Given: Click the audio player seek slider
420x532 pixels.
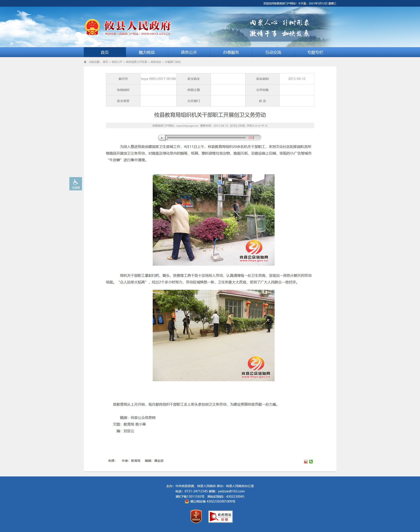Looking at the screenshot, I should click(x=206, y=138).
